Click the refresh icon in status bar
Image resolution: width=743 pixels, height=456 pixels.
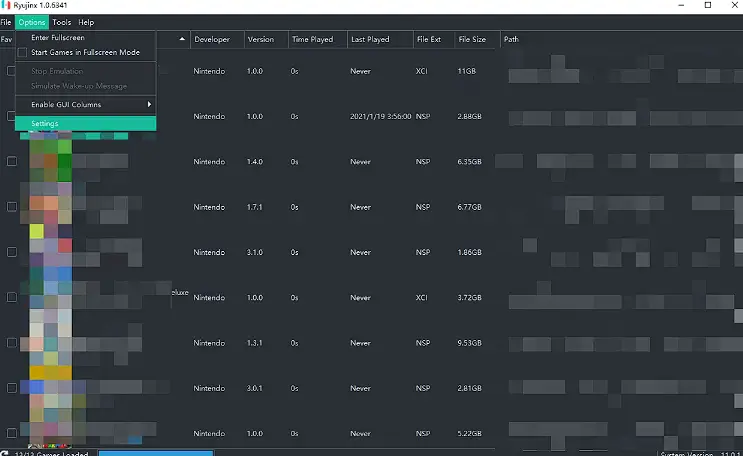(4, 453)
